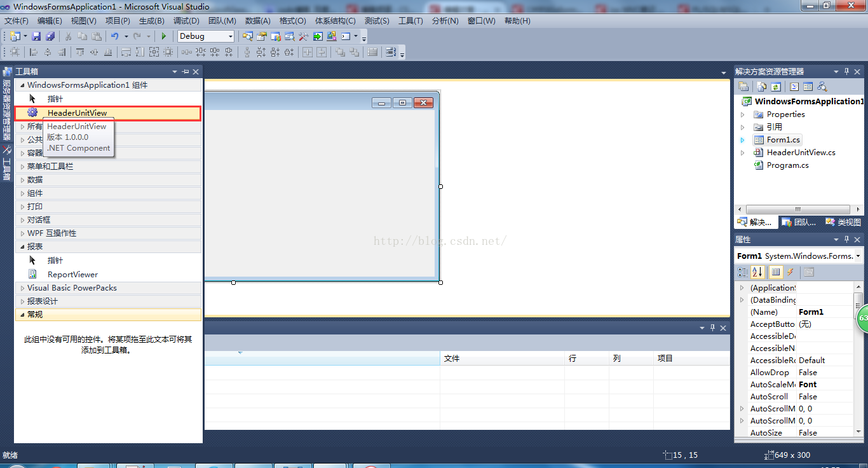The width and height of the screenshot is (868, 468).
Task: Click the Align to Grid layout icon
Action: click(15, 52)
